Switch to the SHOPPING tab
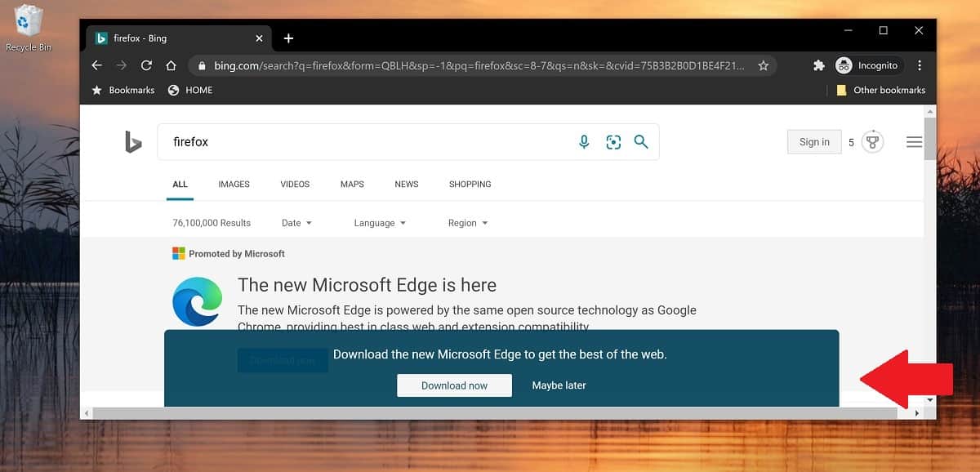 (470, 185)
